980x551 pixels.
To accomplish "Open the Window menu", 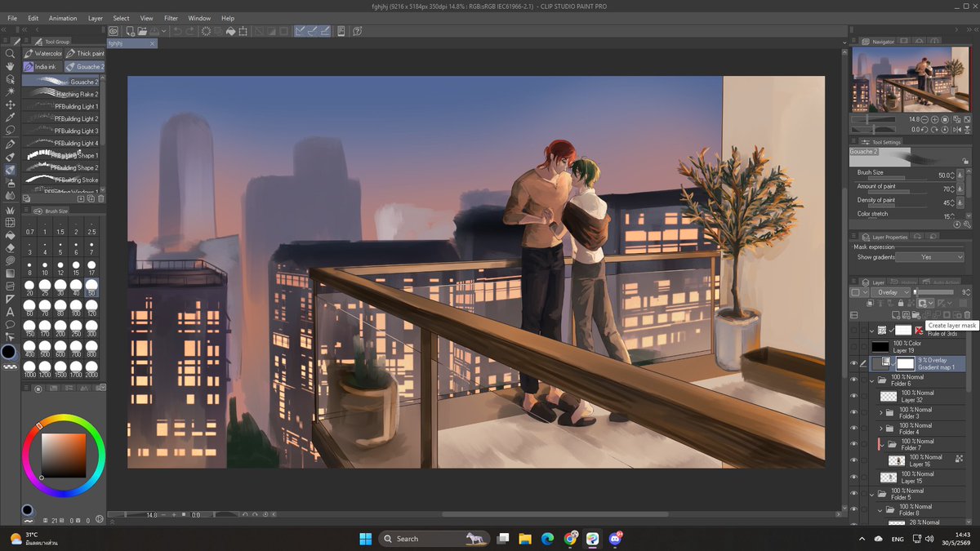I will (x=199, y=18).
